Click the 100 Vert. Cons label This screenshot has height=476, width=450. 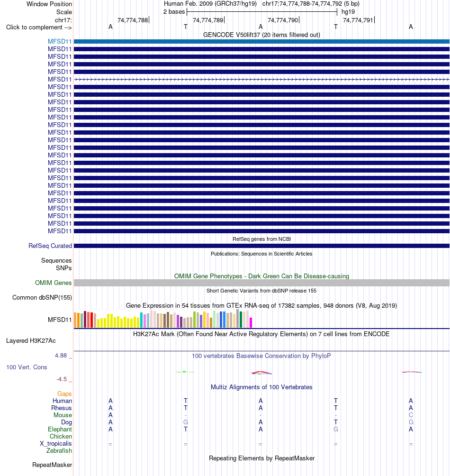click(27, 367)
